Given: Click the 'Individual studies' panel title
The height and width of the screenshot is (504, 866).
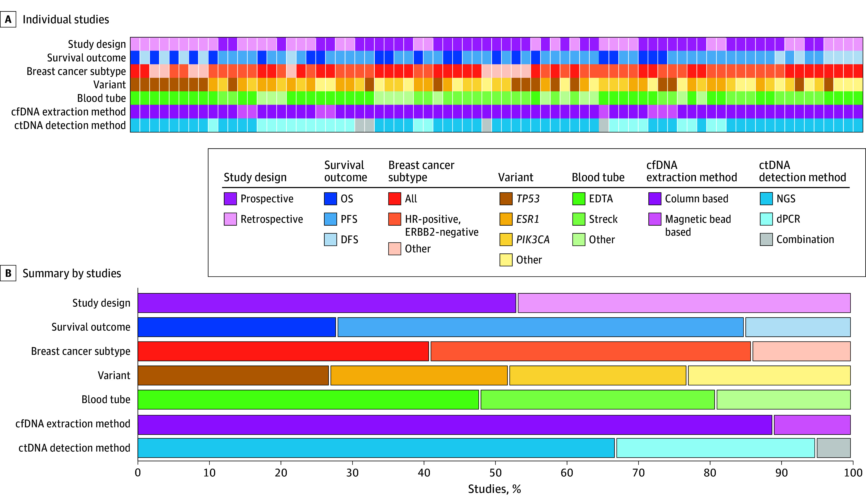Looking at the screenshot, I should coord(66,20).
